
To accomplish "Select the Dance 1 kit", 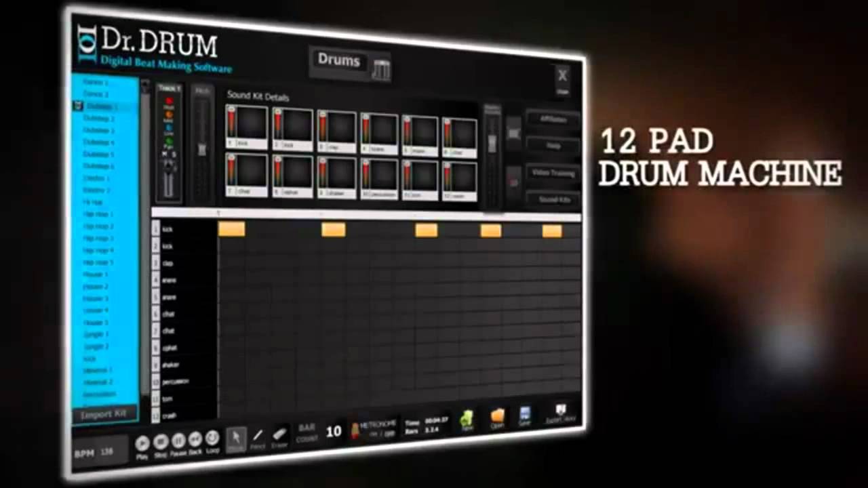I will [96, 82].
